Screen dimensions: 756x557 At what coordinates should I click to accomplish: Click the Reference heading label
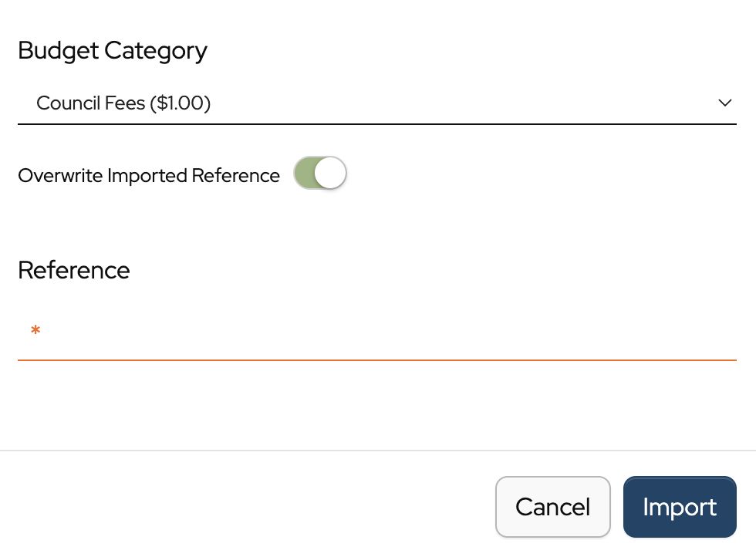74,270
